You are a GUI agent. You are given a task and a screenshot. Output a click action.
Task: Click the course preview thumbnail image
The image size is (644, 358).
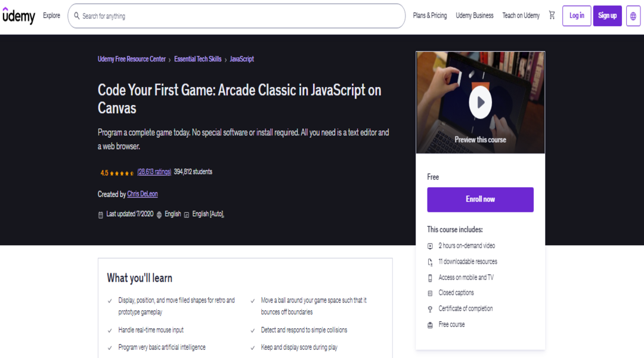(480, 103)
